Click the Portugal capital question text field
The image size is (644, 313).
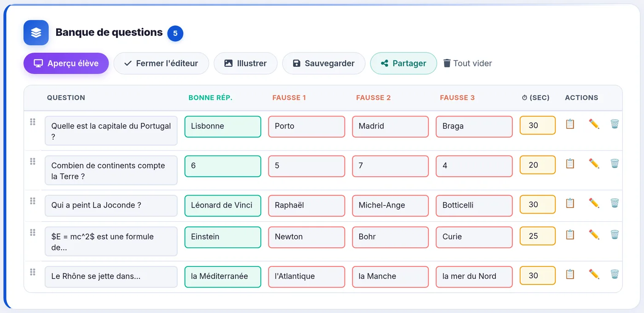111,131
